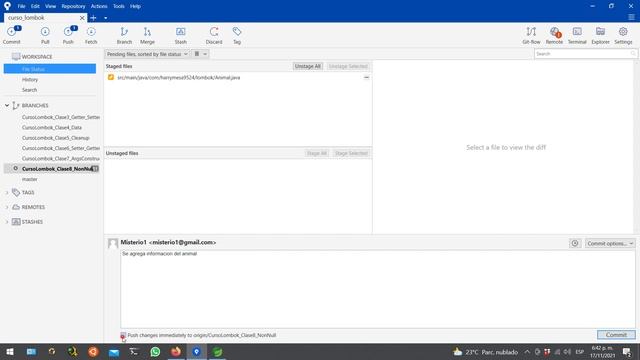Screen dimensions: 640x360
Task: Select Search in the workspace sidebar
Action: point(29,90)
